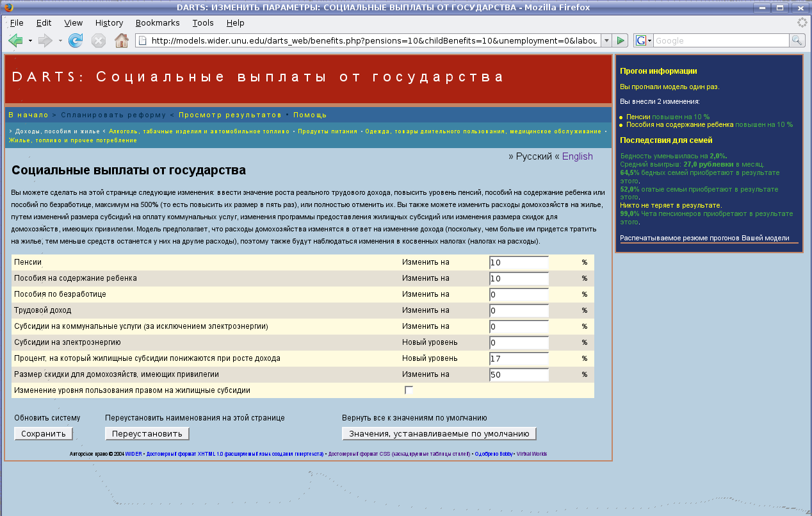Go to Home page icon
The image size is (812, 516).
coord(121,40)
